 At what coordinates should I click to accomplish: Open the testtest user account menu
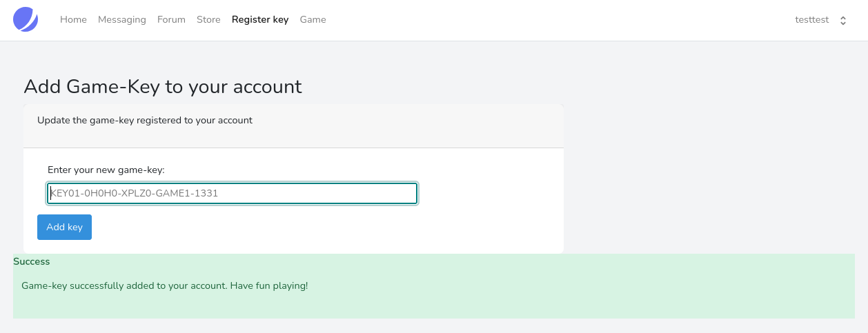(x=812, y=20)
